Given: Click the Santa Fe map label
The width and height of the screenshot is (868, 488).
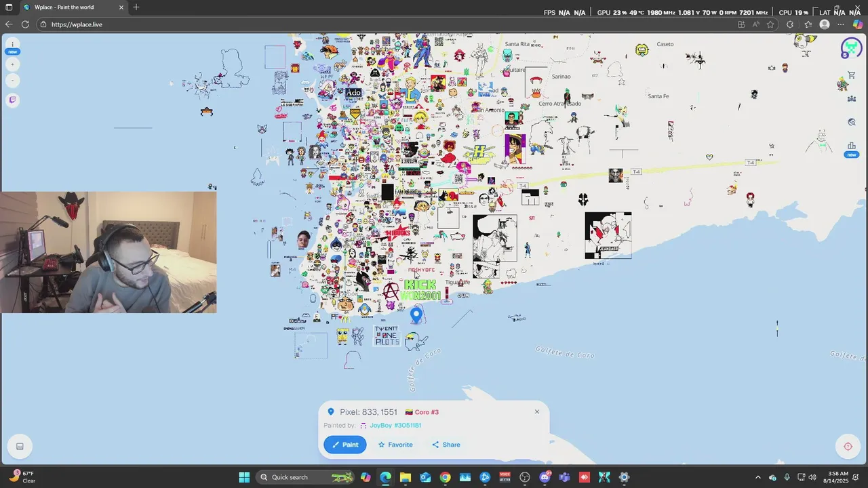Looking at the screenshot, I should pos(658,96).
